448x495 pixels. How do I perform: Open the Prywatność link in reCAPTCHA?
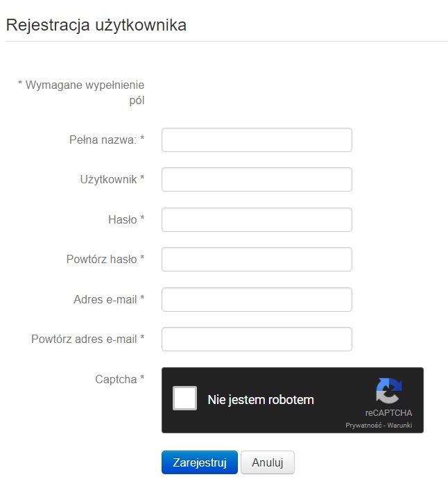click(x=363, y=426)
